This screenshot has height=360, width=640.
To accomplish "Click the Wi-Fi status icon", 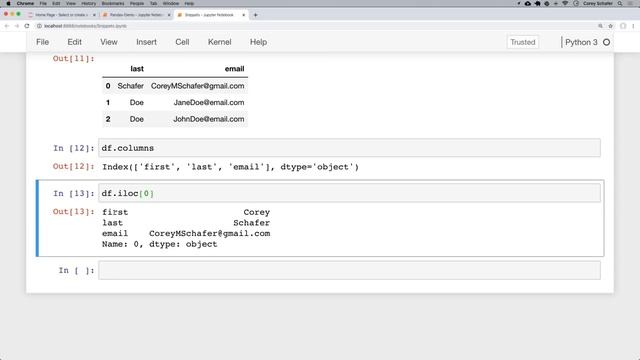I will 565,3.
